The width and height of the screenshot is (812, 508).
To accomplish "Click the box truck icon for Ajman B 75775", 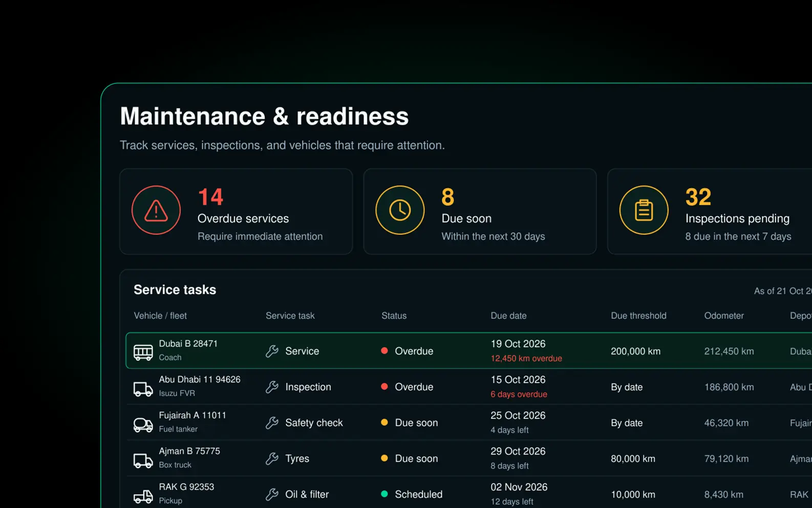I will [x=143, y=460].
